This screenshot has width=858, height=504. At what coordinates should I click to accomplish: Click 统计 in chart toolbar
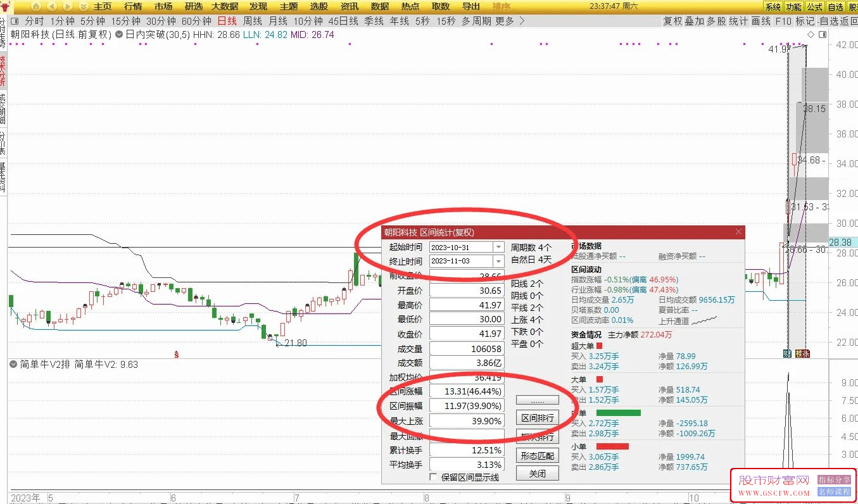pyautogui.click(x=738, y=21)
